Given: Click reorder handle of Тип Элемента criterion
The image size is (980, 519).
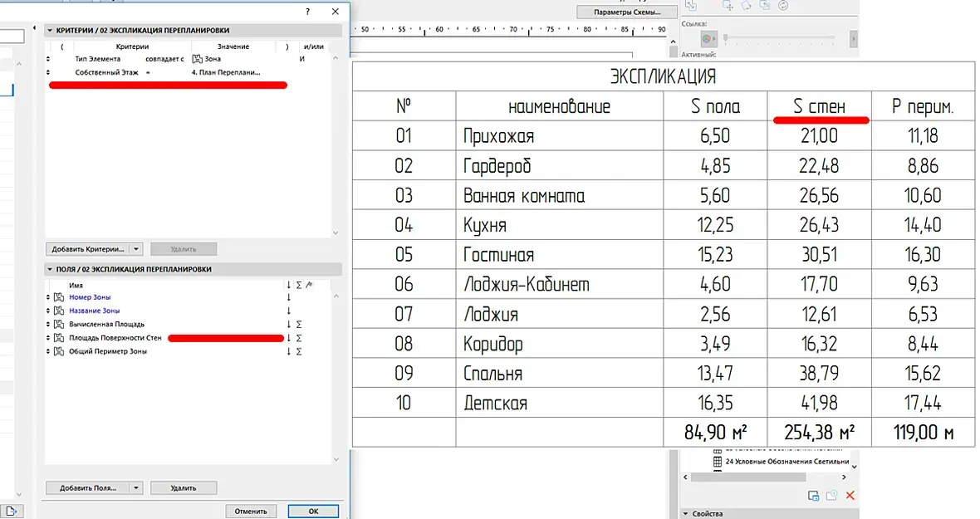Looking at the screenshot, I should [48, 59].
